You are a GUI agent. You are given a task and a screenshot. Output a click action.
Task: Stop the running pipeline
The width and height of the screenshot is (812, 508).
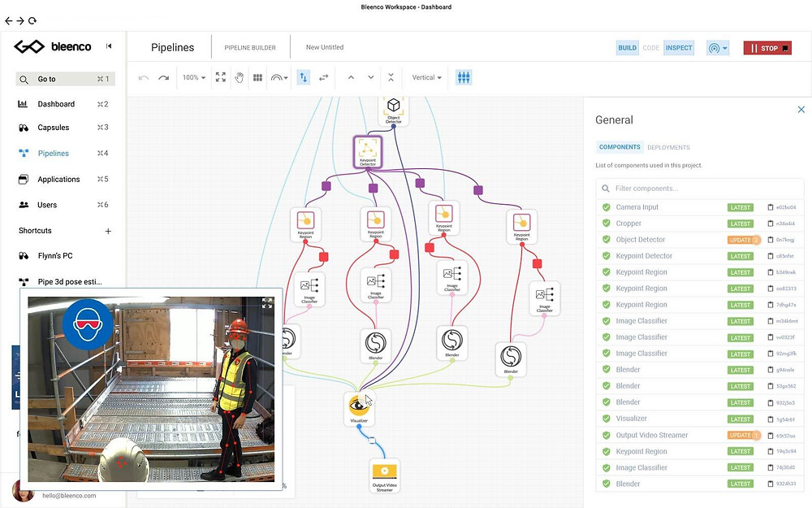[767, 48]
